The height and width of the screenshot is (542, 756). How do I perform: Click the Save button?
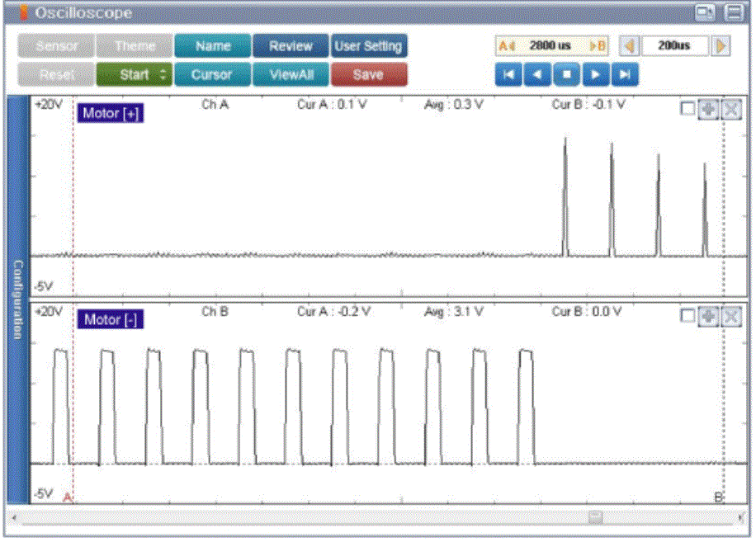point(368,74)
